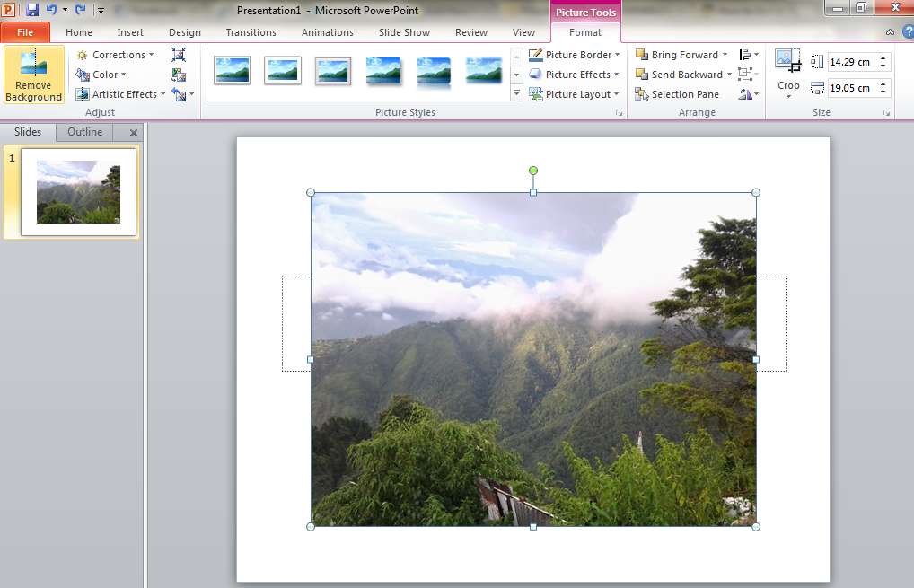This screenshot has height=588, width=914.
Task: Open the Selection Pane
Action: pos(677,94)
